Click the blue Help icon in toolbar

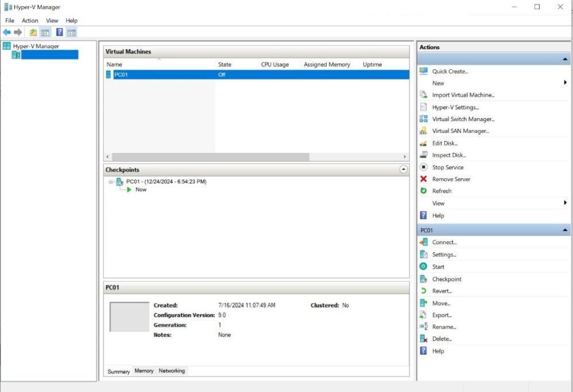(x=60, y=32)
